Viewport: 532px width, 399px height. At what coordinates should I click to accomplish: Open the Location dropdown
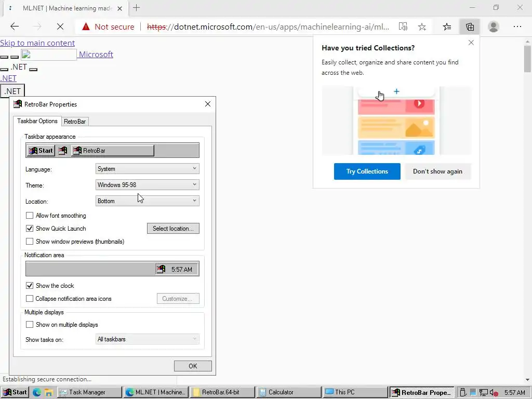[x=147, y=201]
